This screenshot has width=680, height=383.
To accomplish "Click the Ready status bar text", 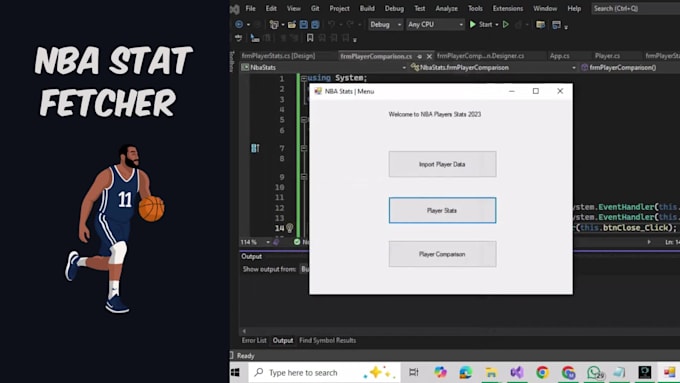I will [245, 356].
